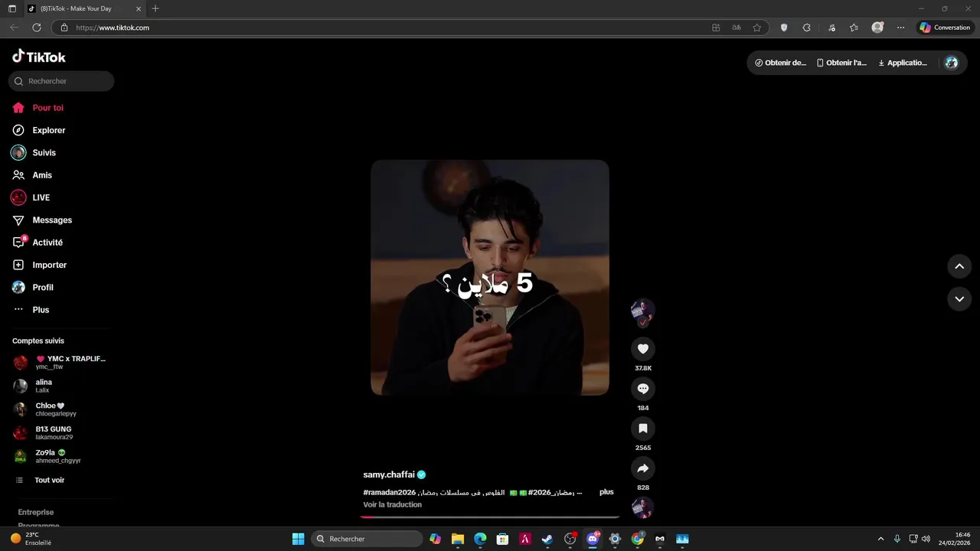The height and width of the screenshot is (551, 980).
Task: Open the creator avatar above the like button
Action: click(x=642, y=311)
